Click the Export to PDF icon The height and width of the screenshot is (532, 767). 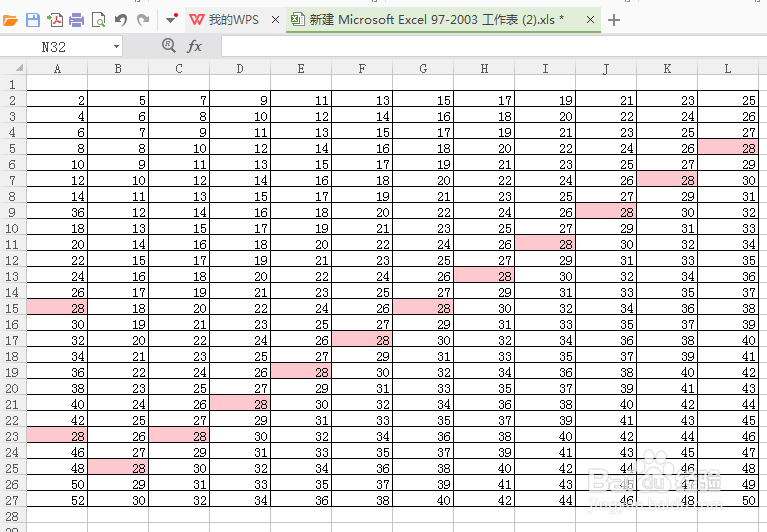pos(55,20)
